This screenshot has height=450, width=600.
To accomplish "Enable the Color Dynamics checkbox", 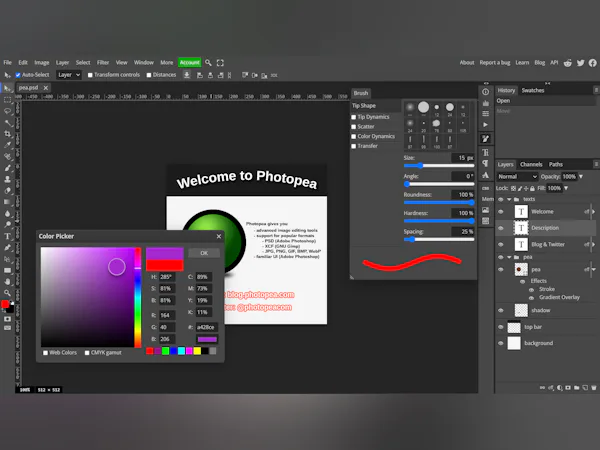I will point(354,136).
